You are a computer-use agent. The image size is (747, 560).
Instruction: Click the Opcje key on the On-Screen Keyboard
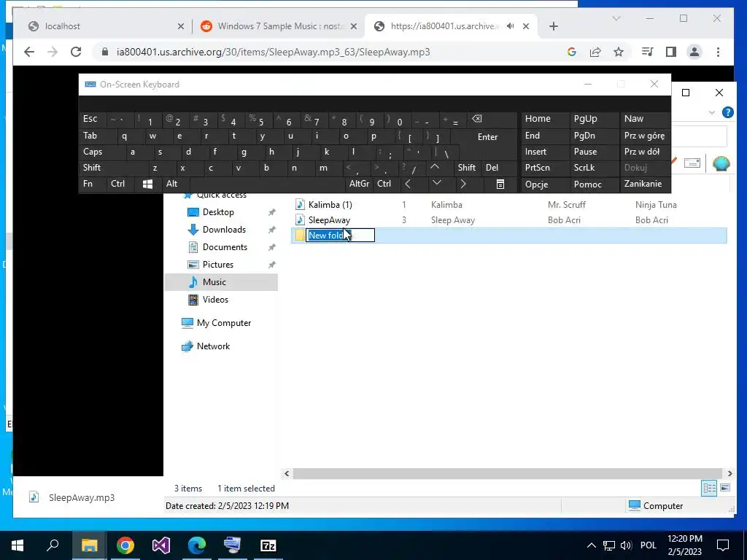(x=544, y=184)
